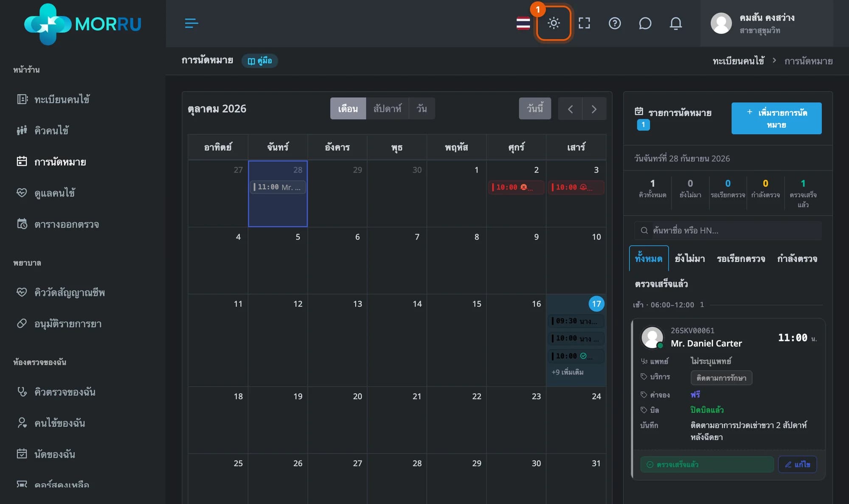The width and height of the screenshot is (849, 504).
Task: Open the 09:30 appointment on day 17
Action: (x=576, y=321)
